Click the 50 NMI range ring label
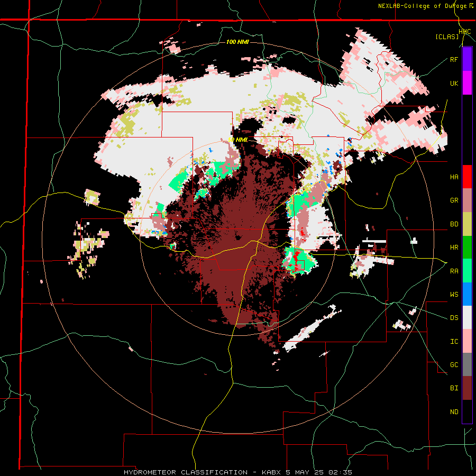This screenshot has width=476, height=476. point(237,140)
